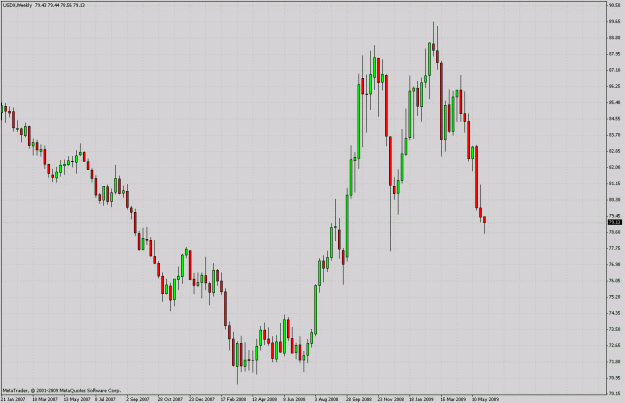Click the 70.95 price axis label
625x403 pixels.
pos(614,378)
